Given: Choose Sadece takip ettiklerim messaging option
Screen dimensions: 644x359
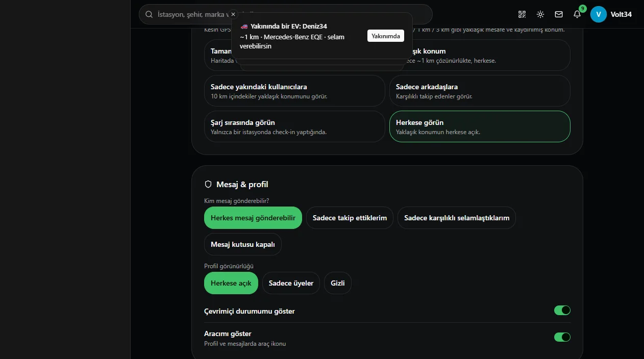Looking at the screenshot, I should [x=350, y=218].
